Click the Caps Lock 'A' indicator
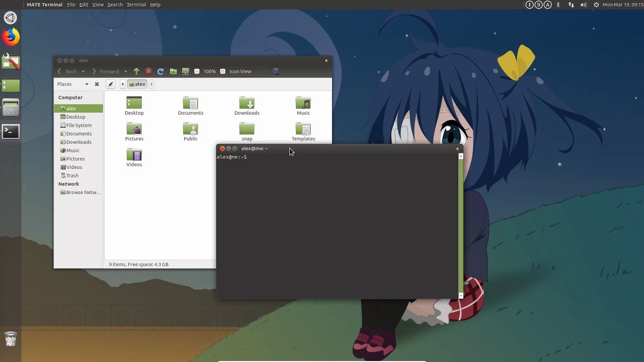This screenshot has height=362, width=644. click(547, 5)
